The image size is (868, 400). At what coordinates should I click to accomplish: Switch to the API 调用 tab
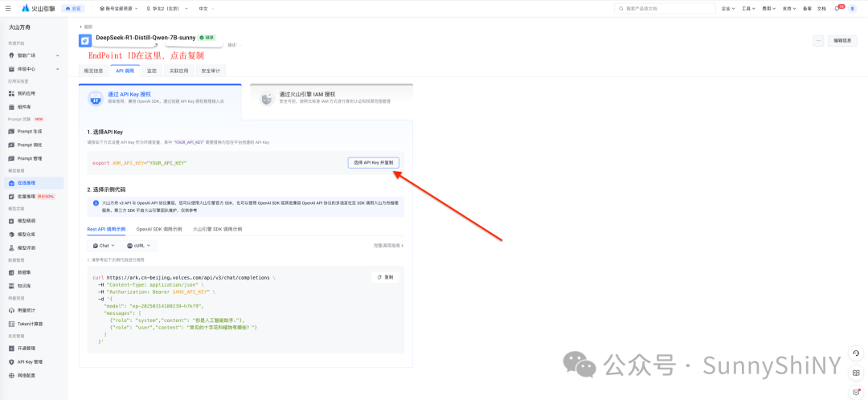tap(125, 71)
